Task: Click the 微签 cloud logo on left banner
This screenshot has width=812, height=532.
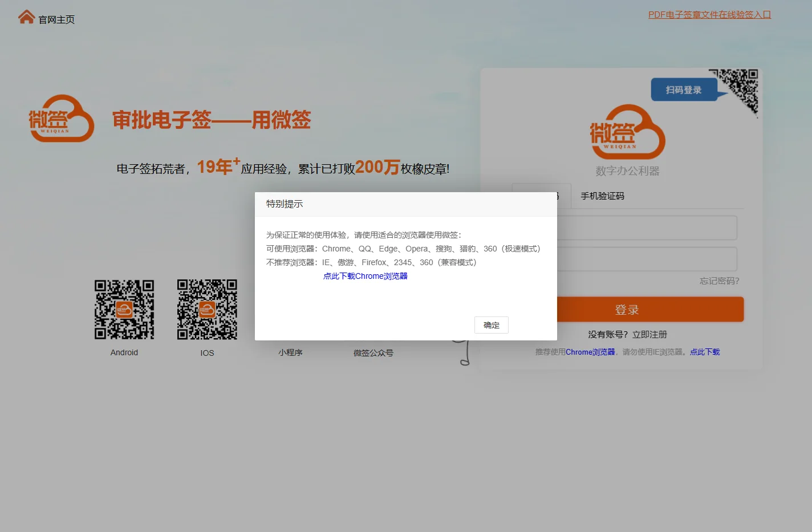Action: pos(61,119)
